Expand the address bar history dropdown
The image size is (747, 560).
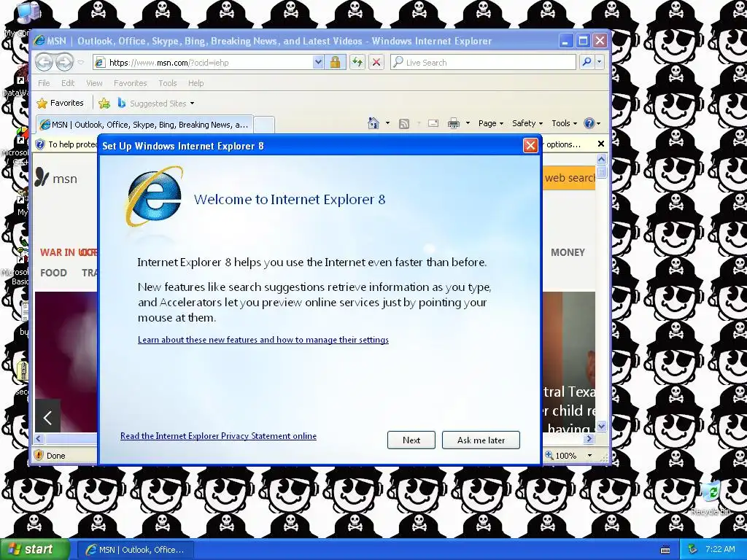[318, 63]
